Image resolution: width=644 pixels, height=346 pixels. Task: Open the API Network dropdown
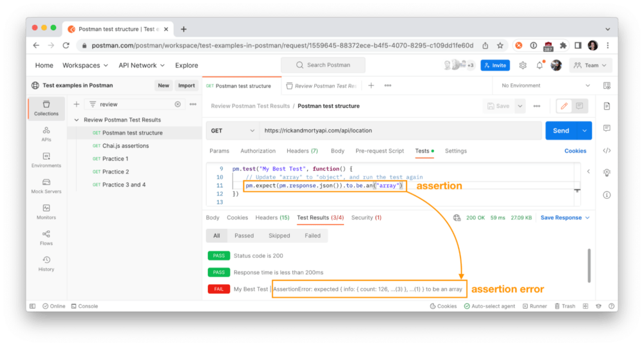[x=141, y=65]
